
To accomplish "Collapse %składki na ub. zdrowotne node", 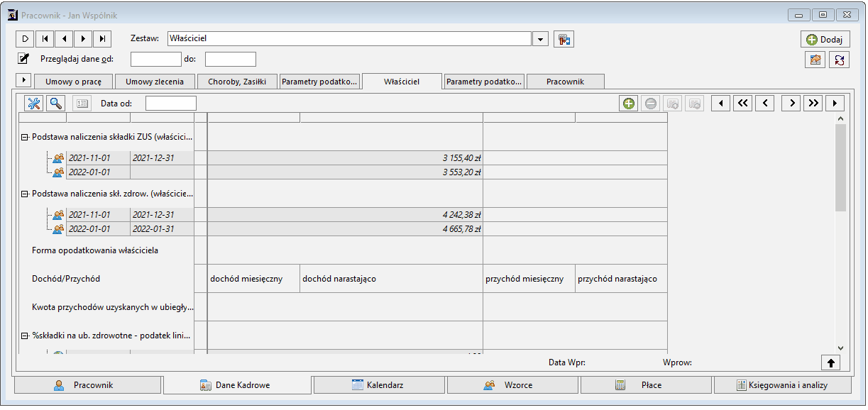I will (x=24, y=336).
